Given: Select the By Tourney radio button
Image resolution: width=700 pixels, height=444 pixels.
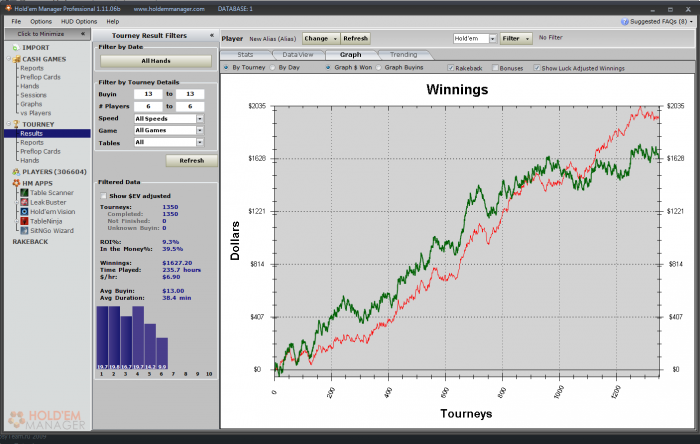Looking at the screenshot, I should coord(226,67).
